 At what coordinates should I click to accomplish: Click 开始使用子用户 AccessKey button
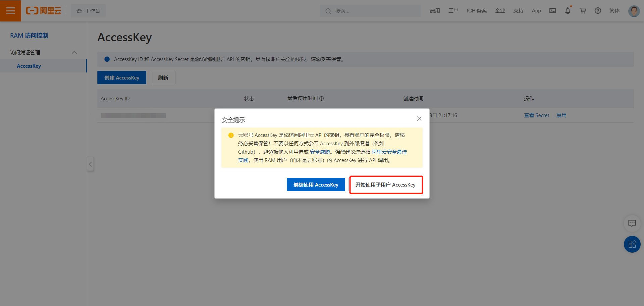tap(386, 185)
